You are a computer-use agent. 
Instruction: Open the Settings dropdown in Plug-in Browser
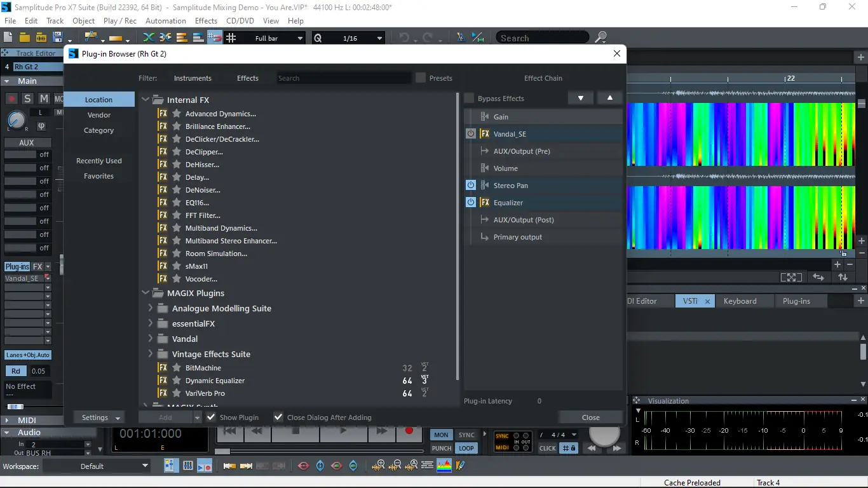100,417
